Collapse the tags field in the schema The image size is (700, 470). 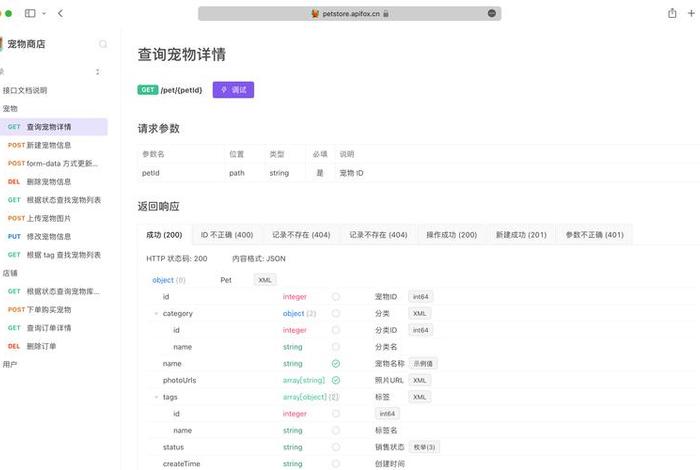pyautogui.click(x=156, y=397)
